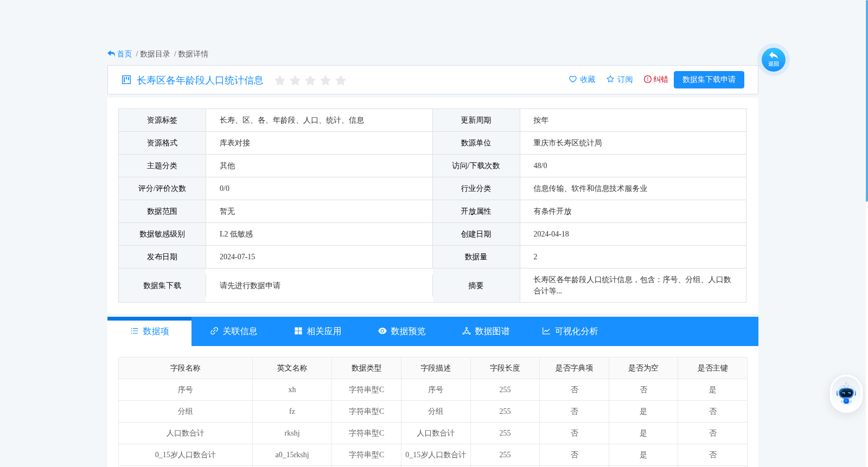Click the 是否为空 column header
868x467 pixels.
click(643, 368)
